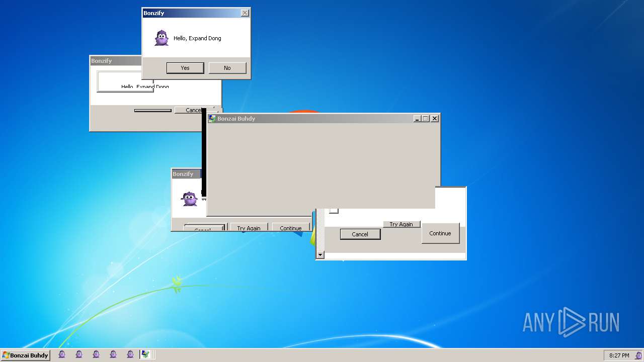Viewport: 644px width, 362px height.
Task: Click the large Continue button in the right dialog
Action: pos(440,233)
